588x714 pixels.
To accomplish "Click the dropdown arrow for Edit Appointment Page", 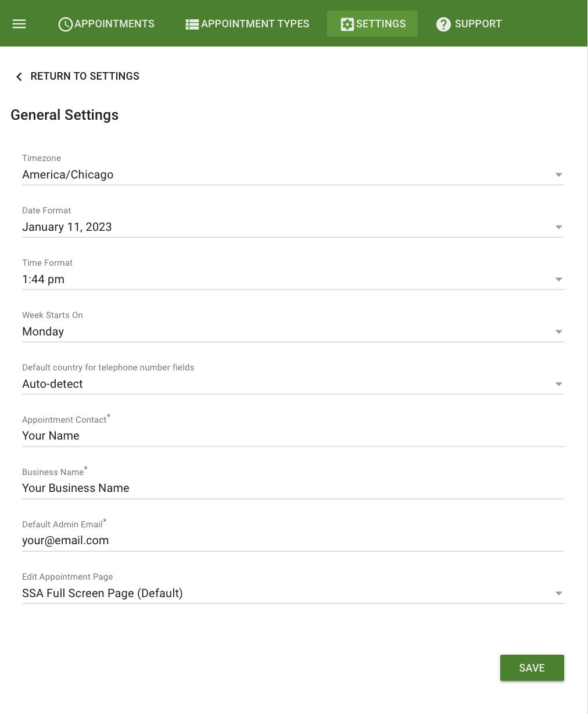I will [x=558, y=593].
